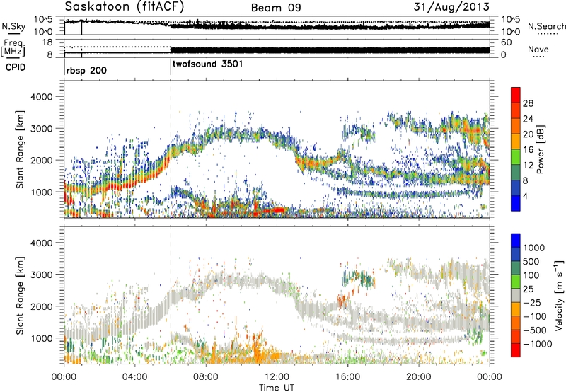Click the '12:00' time axis tick label
The width and height of the screenshot is (566, 392).
[277, 377]
